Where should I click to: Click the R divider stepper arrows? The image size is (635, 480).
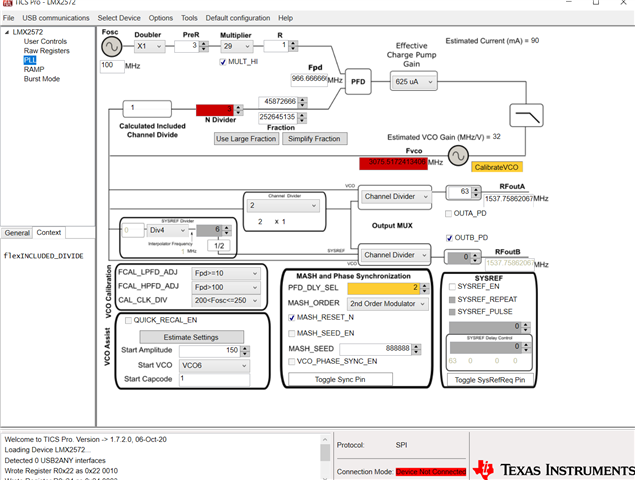[293, 46]
